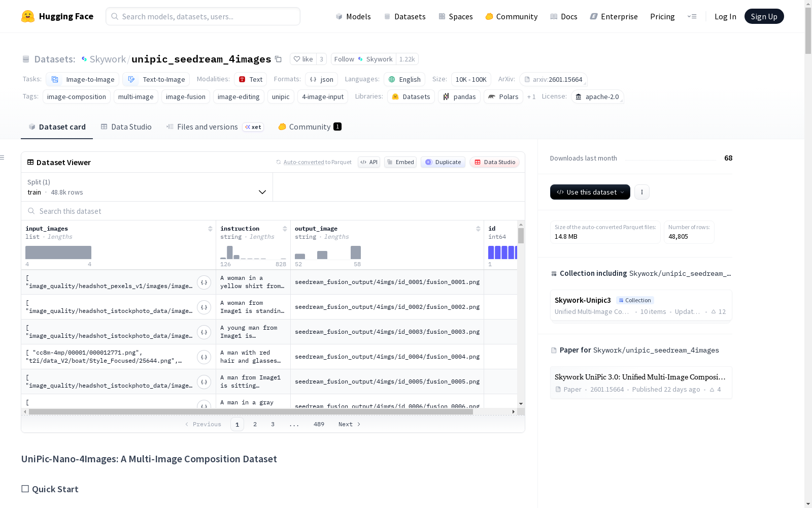Click the id column histogram bars
Image resolution: width=812 pixels, height=508 pixels.
point(502,252)
